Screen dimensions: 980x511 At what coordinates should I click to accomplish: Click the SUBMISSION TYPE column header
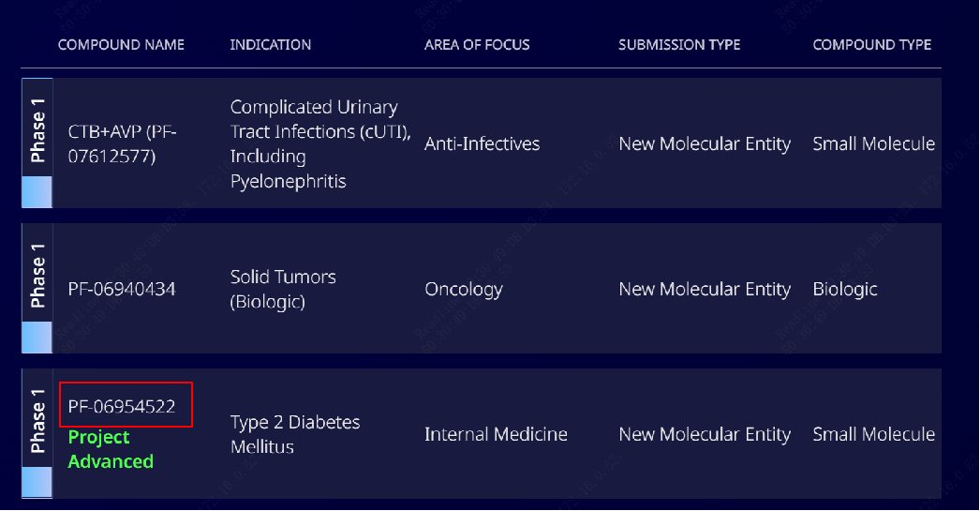click(x=679, y=45)
